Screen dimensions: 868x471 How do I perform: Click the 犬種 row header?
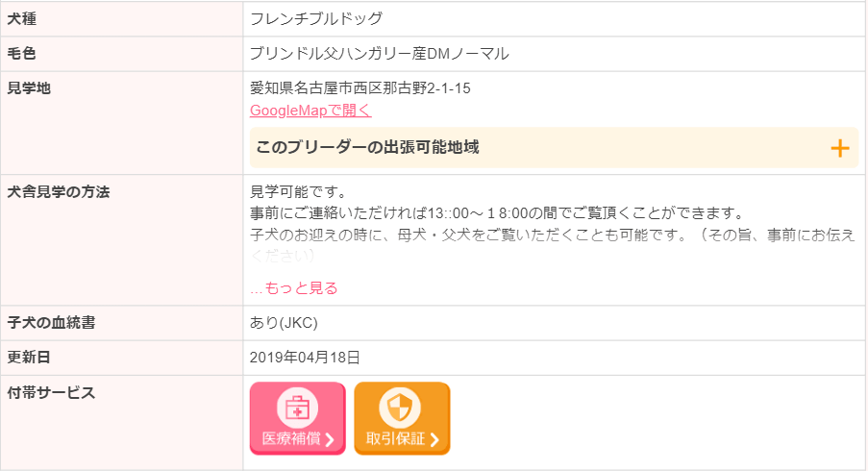click(21, 18)
